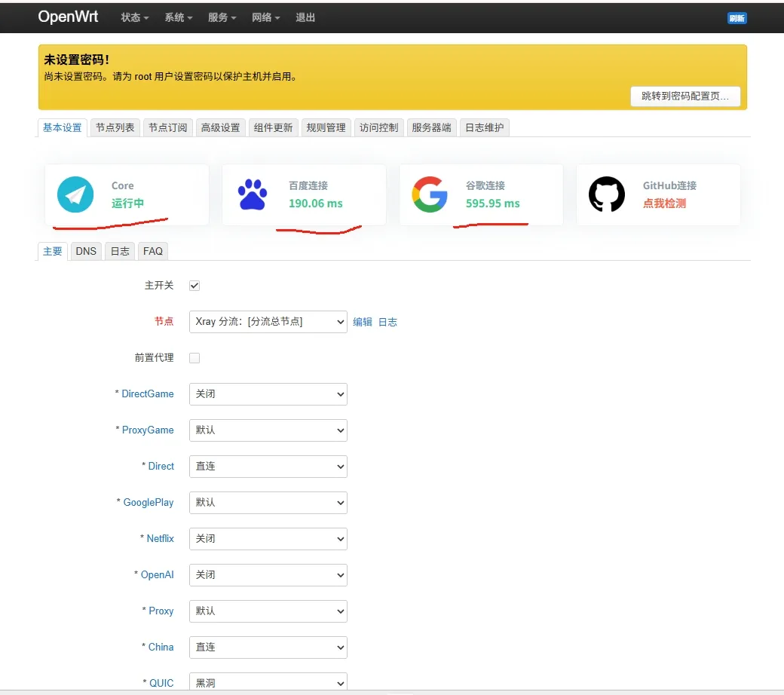Click the Baidu paw connection icon

[x=253, y=194]
